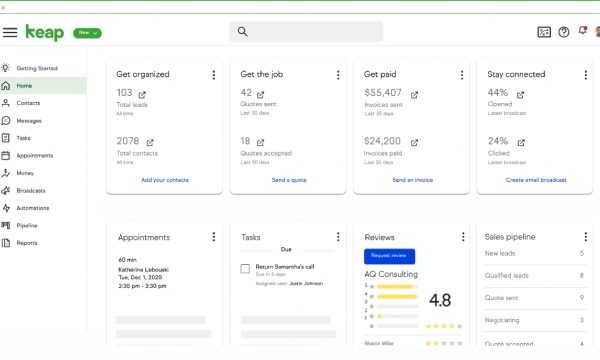Click the Negotiating pipeline row
Image resolution: width=600 pixels, height=360 pixels.
coord(534,320)
